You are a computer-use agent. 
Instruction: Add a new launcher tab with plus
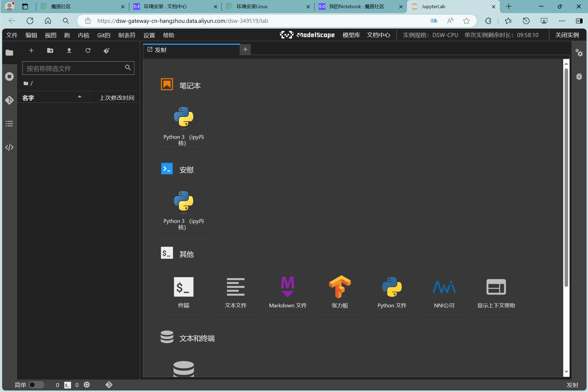pyautogui.click(x=245, y=50)
